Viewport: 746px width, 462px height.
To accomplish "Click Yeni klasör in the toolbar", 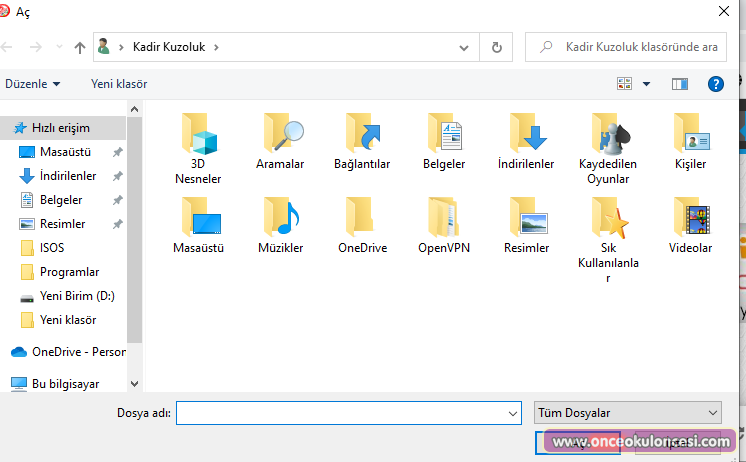I will [119, 84].
